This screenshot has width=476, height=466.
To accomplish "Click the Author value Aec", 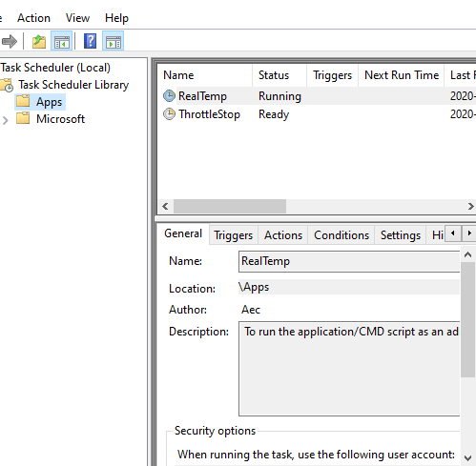I will coord(251,310).
